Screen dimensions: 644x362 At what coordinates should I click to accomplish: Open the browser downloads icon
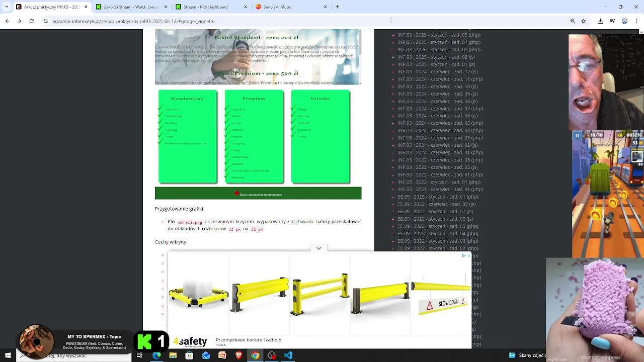coord(600,21)
